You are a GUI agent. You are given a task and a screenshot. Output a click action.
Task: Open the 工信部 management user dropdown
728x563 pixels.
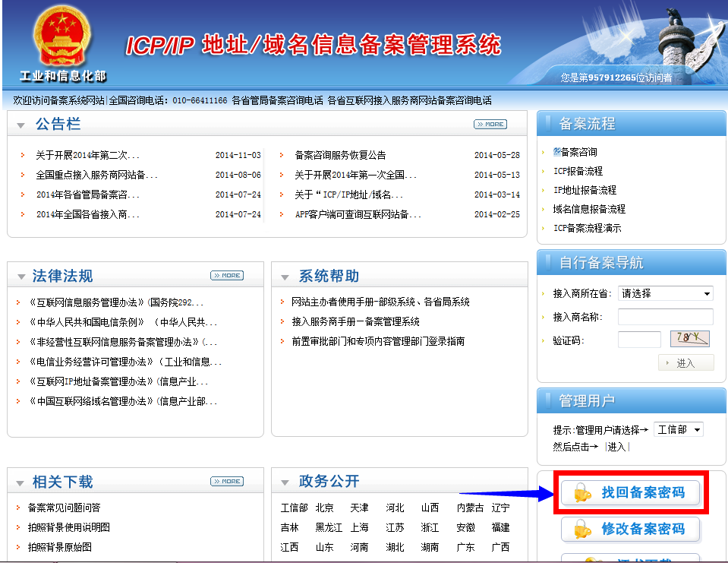(678, 429)
